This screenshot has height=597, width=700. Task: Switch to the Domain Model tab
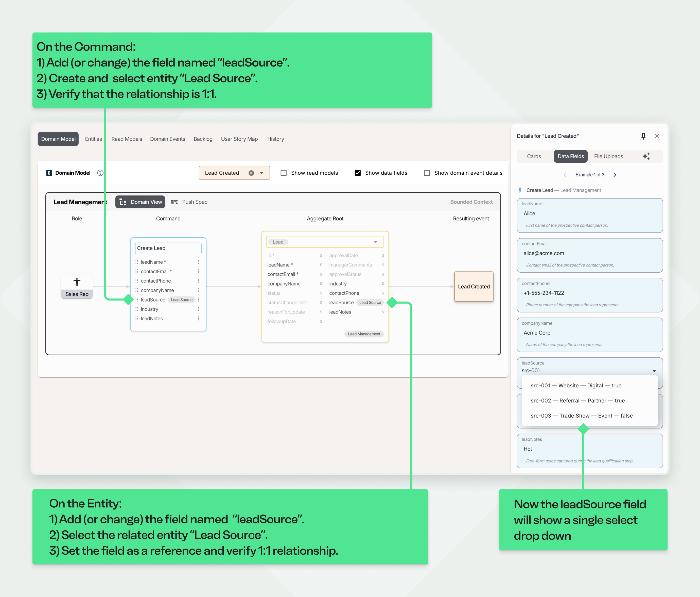tap(58, 139)
